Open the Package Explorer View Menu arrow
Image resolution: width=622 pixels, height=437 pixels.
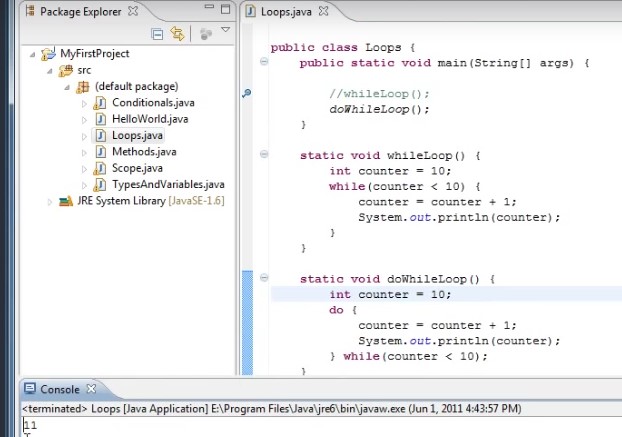(225, 31)
